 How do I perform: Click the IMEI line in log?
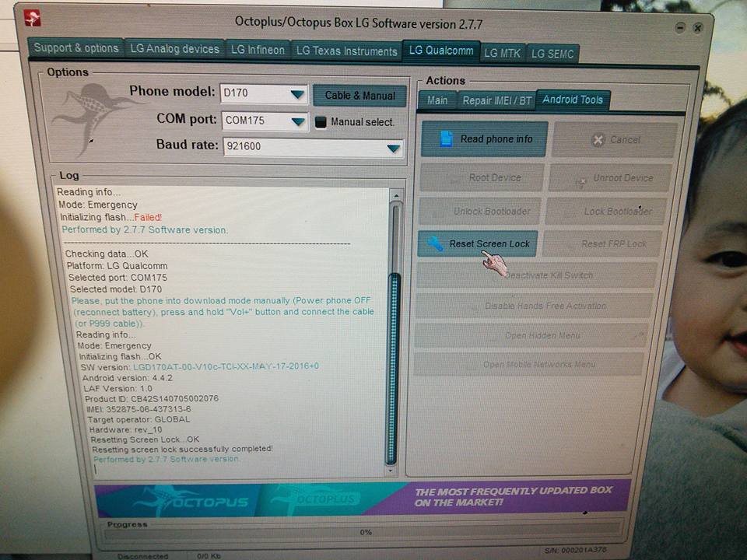tap(139, 409)
